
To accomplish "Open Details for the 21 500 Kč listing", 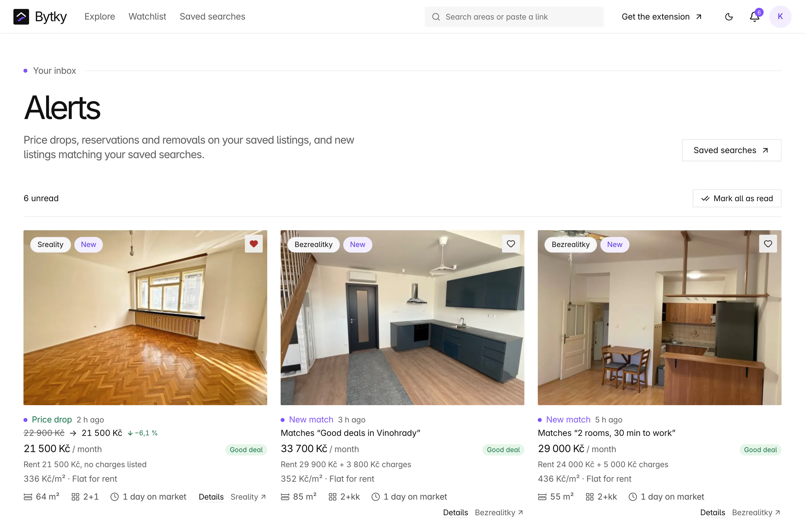I will [x=211, y=497].
